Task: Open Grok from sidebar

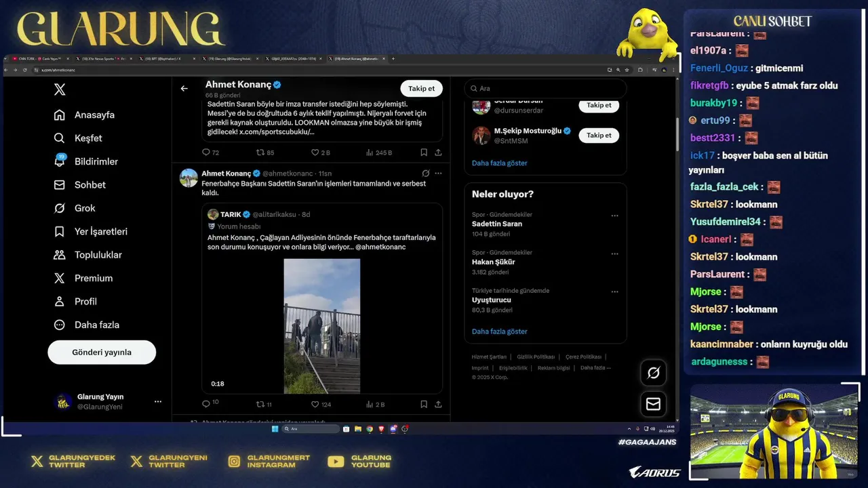Action: pos(75,208)
